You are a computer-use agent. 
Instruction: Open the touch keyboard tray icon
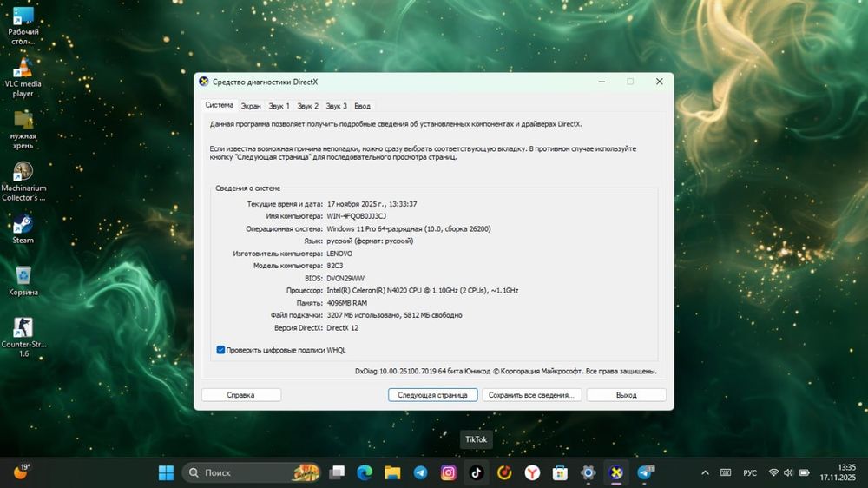[725, 472]
